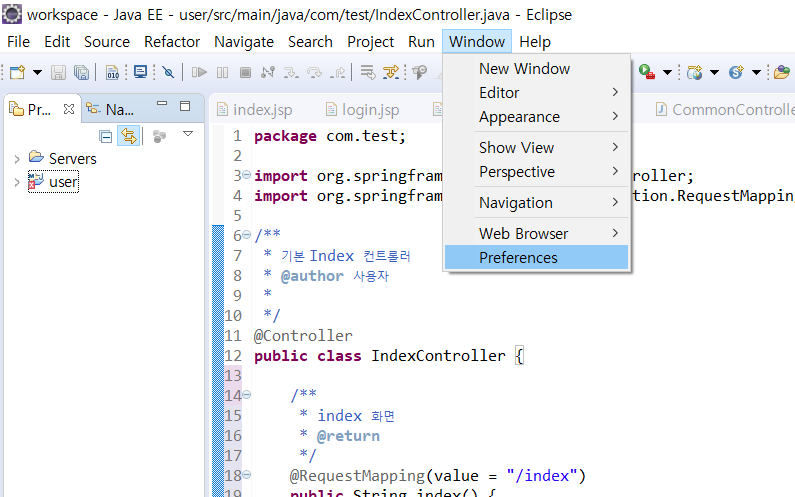795x497 pixels.
Task: Click the Drop to Frame icon
Action: click(x=368, y=73)
